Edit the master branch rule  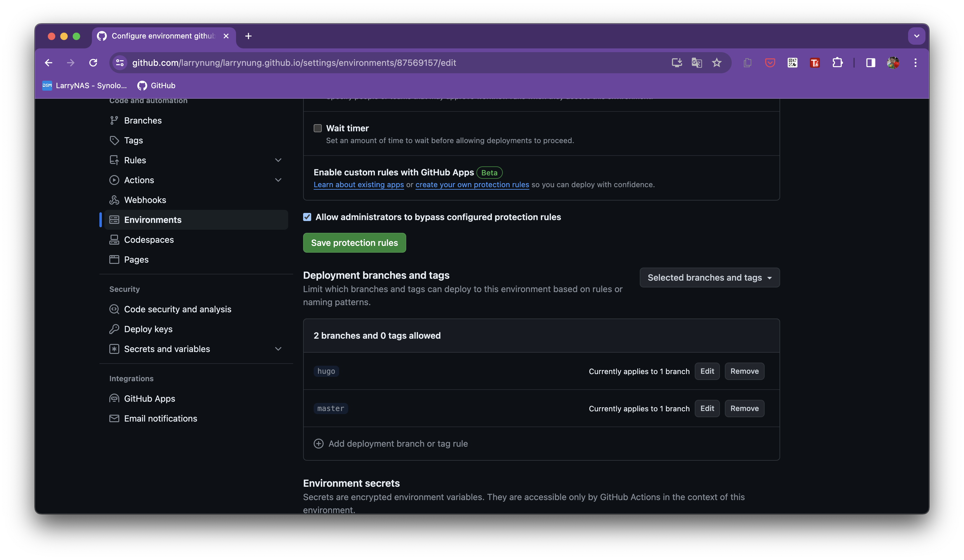pyautogui.click(x=707, y=408)
